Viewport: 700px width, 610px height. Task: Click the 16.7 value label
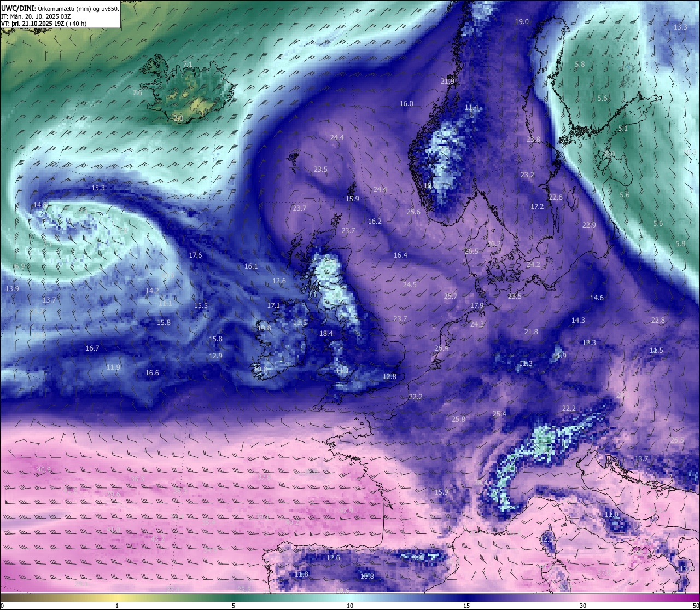[92, 348]
